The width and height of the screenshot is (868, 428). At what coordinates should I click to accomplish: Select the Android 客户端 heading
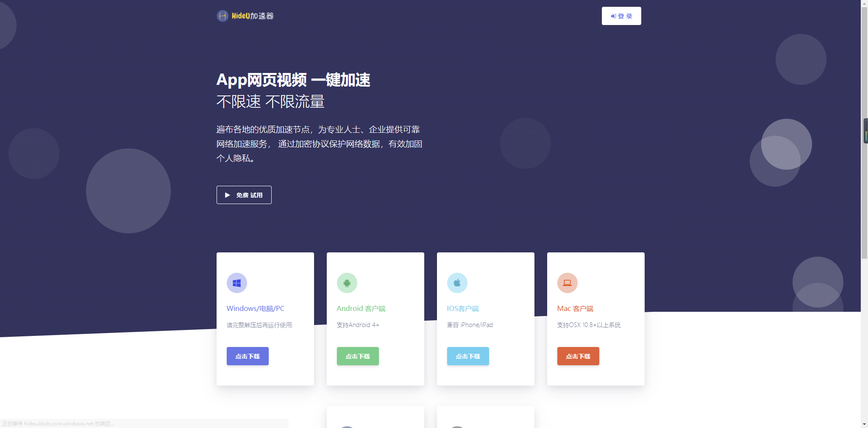361,308
